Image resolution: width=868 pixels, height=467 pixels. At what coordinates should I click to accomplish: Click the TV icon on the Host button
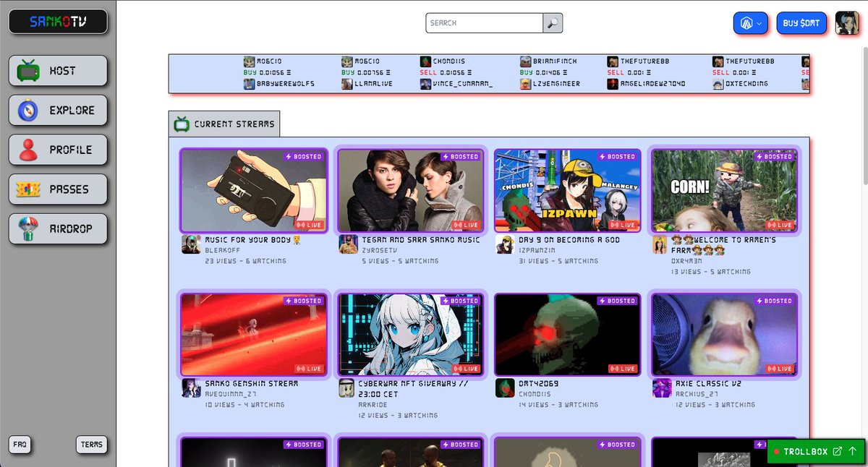point(29,71)
